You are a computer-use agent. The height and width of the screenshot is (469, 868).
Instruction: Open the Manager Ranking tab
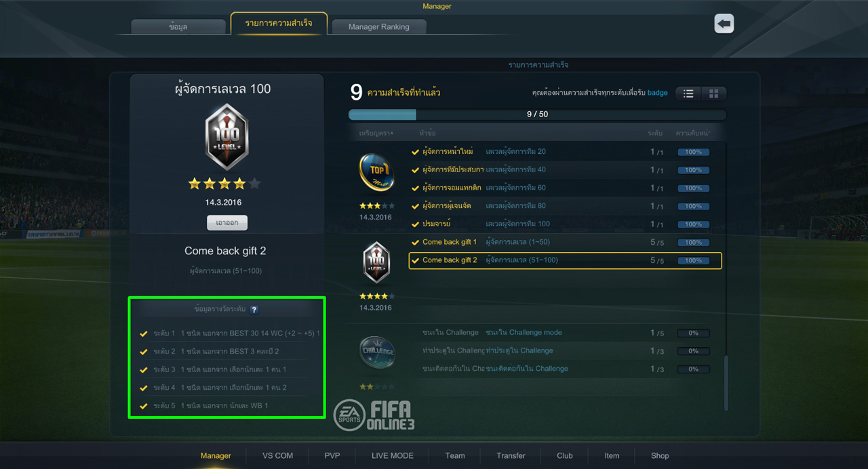coord(378,27)
